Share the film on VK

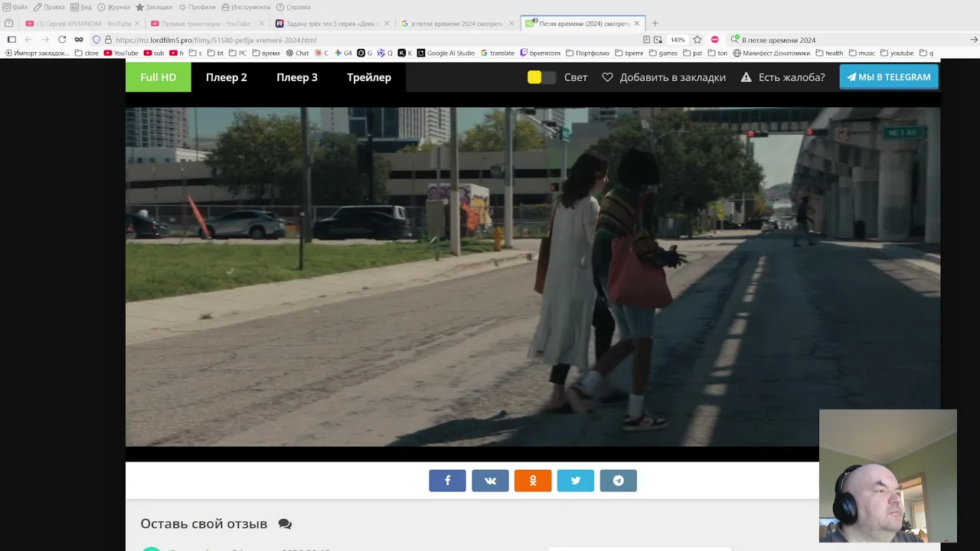[490, 481]
